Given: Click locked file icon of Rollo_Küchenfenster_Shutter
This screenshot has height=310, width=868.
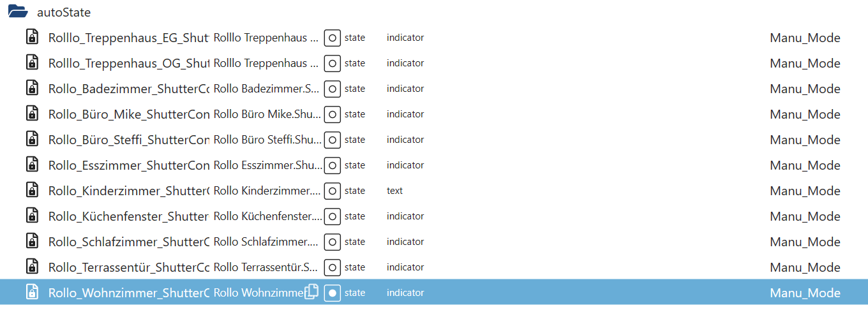Looking at the screenshot, I should [x=32, y=216].
